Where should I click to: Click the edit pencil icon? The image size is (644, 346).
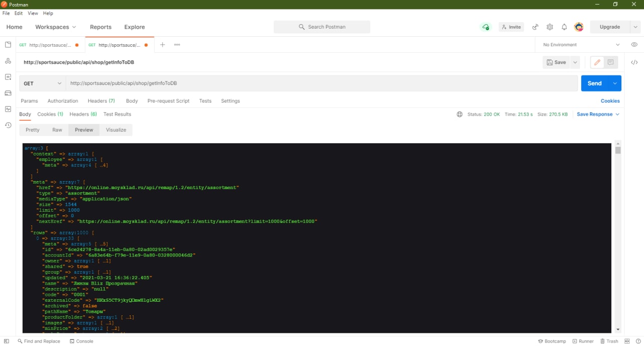pos(597,62)
